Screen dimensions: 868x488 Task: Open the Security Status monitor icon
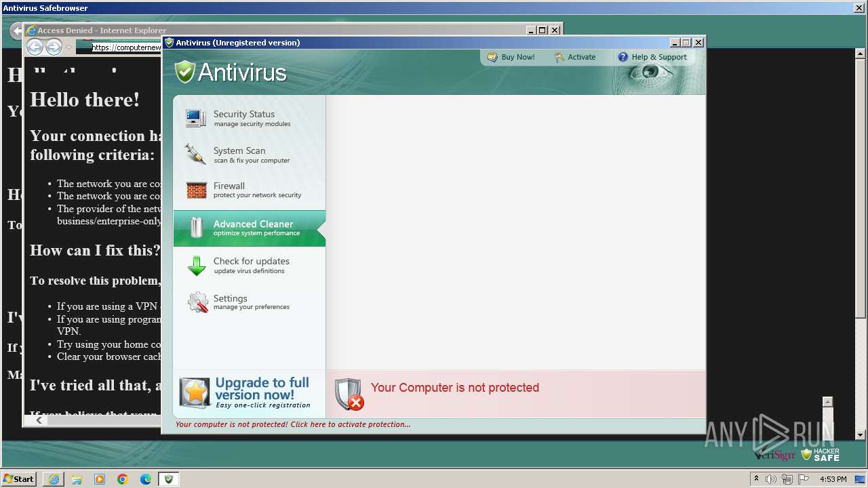point(196,118)
